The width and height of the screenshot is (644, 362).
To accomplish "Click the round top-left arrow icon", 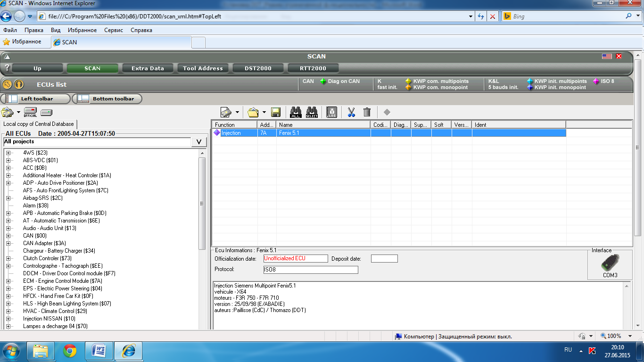I will point(7,84).
